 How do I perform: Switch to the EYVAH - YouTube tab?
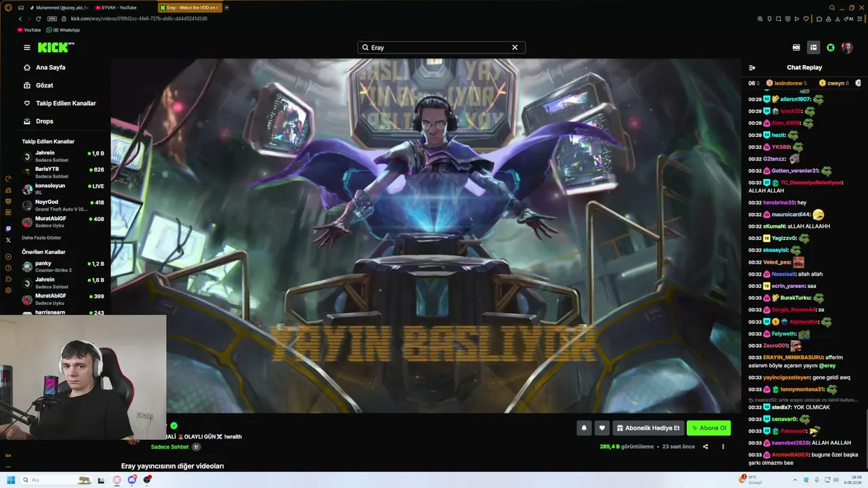coord(123,7)
